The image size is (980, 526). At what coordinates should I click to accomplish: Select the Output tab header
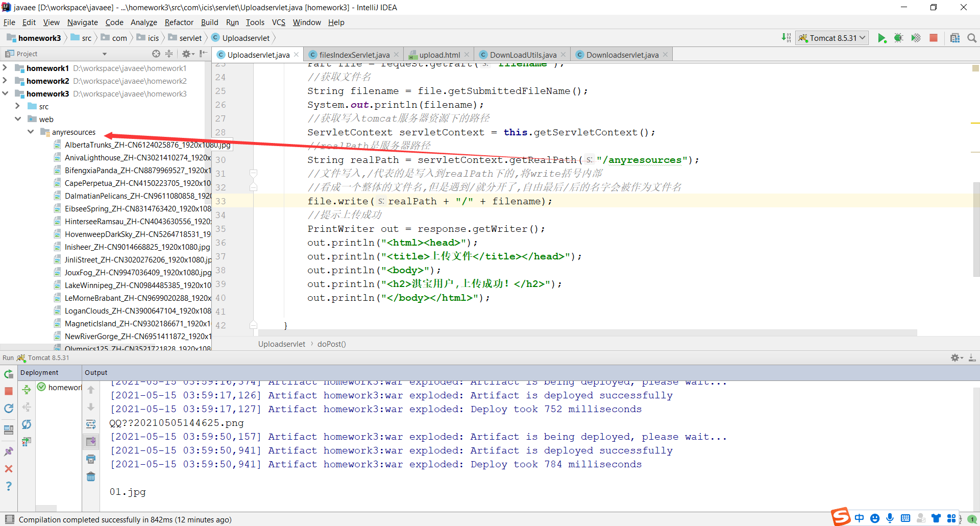[96, 373]
